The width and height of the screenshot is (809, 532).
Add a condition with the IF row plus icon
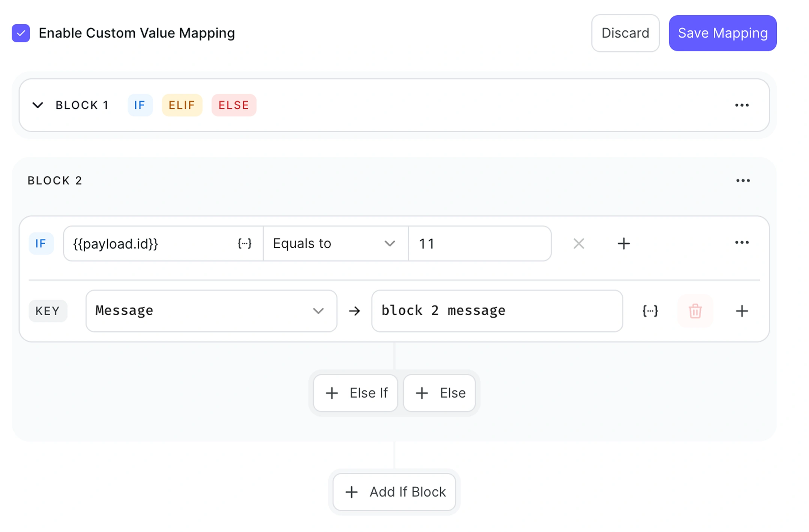[623, 244]
